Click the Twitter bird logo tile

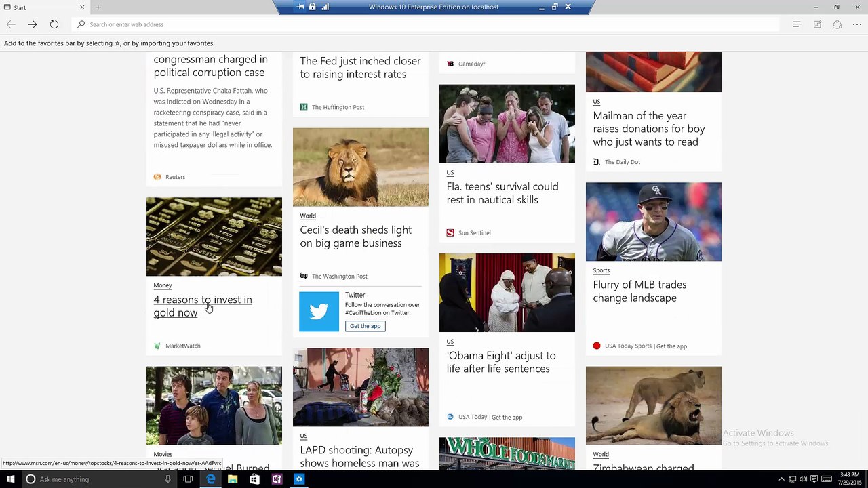point(319,312)
